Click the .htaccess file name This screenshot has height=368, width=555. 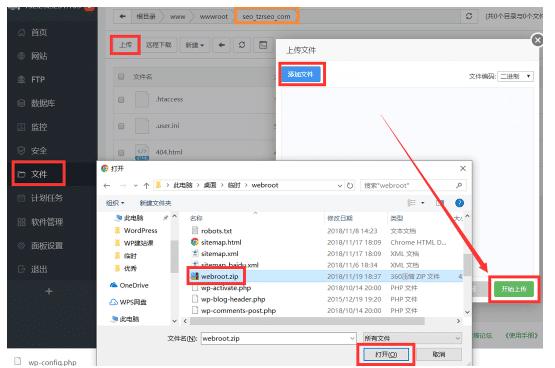point(169,99)
